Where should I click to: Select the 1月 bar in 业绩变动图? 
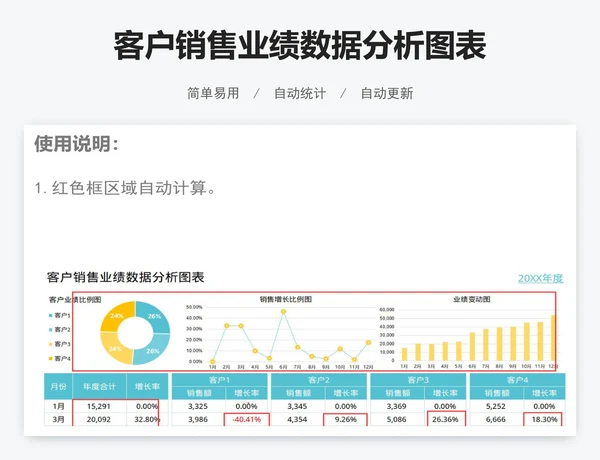pos(404,354)
